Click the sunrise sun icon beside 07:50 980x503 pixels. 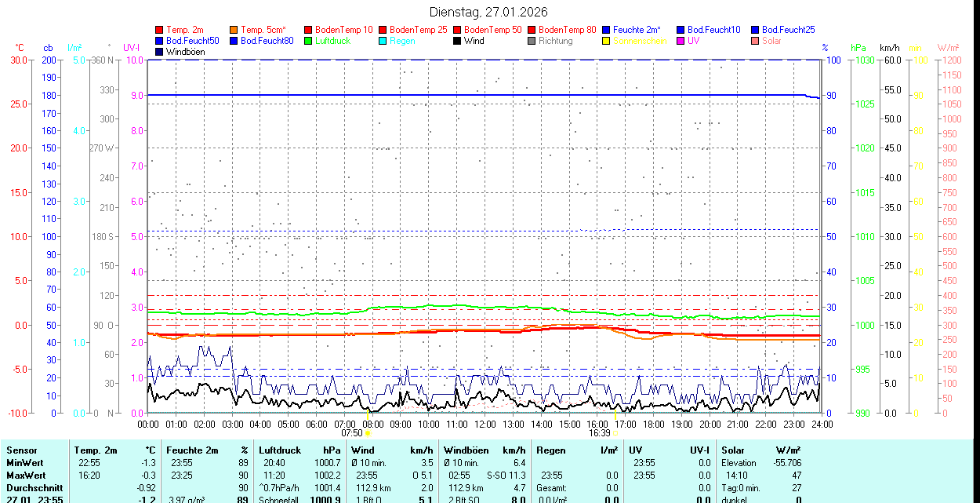pyautogui.click(x=368, y=432)
